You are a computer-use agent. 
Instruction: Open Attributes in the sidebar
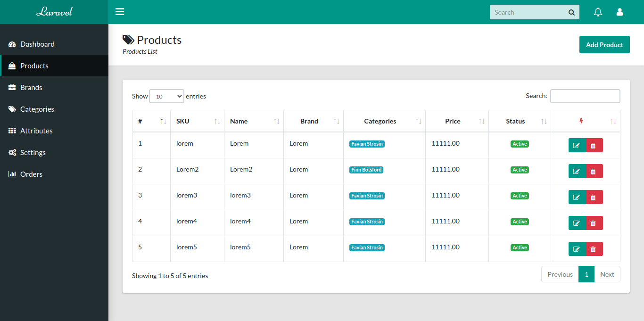(54, 131)
